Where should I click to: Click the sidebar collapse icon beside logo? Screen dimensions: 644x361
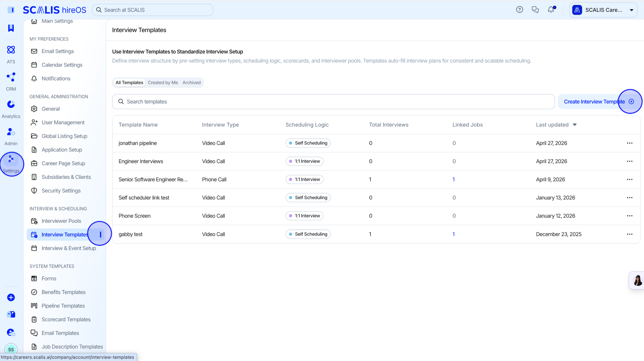[11, 10]
